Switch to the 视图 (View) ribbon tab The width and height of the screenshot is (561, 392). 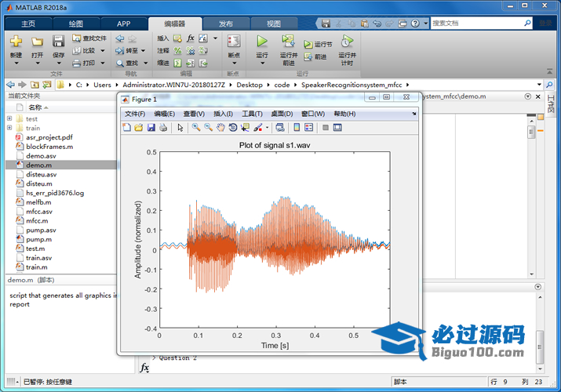tap(274, 24)
